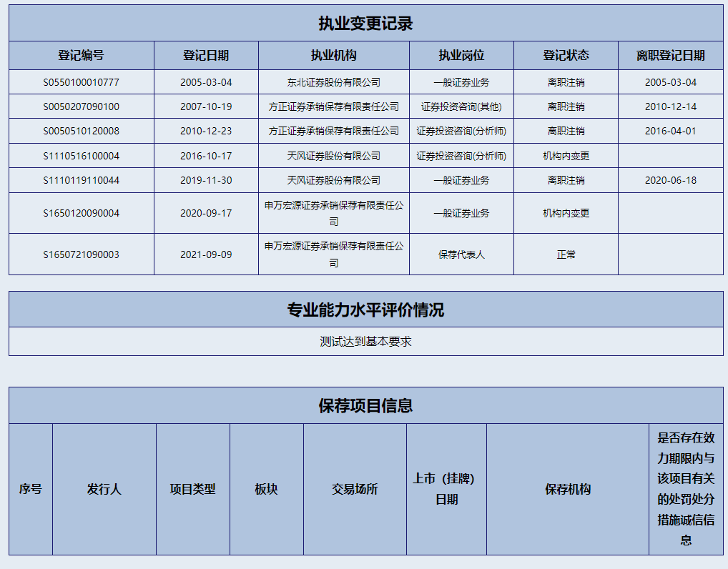
Task: Click registration number S0050510120008
Action: pos(82,132)
